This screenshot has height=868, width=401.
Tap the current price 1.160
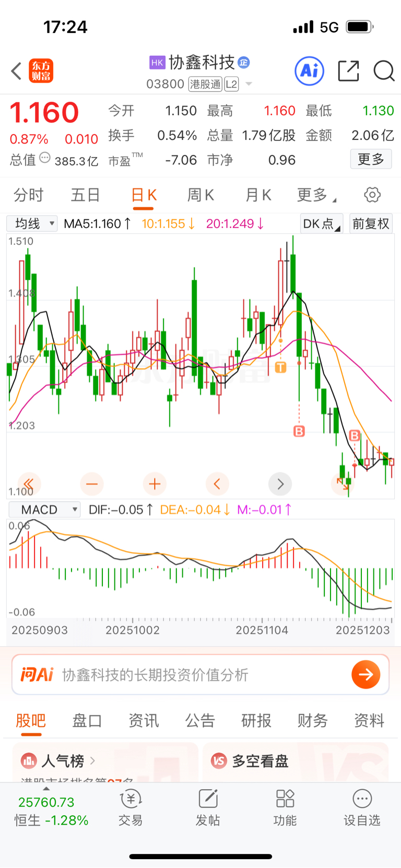[x=44, y=112]
